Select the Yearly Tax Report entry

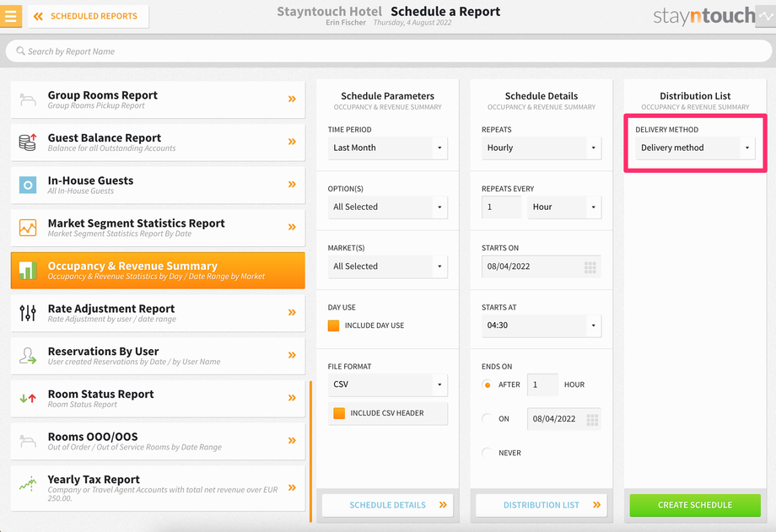point(158,488)
